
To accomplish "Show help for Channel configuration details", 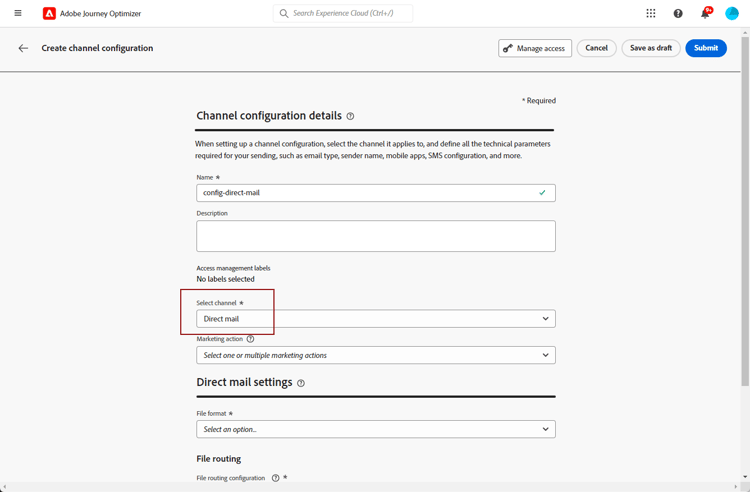I will coord(350,116).
